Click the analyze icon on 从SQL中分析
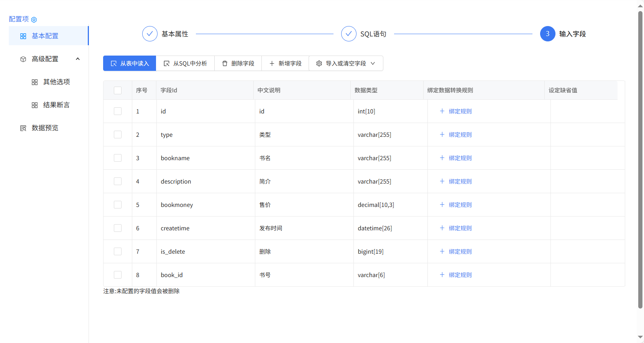Viewport: 644px width, 343px height. (166, 63)
